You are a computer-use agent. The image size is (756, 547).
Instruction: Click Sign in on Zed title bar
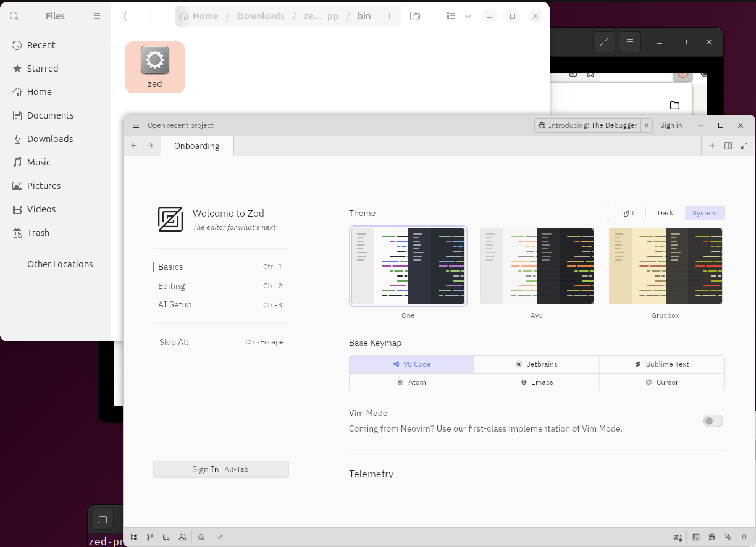pyautogui.click(x=671, y=125)
